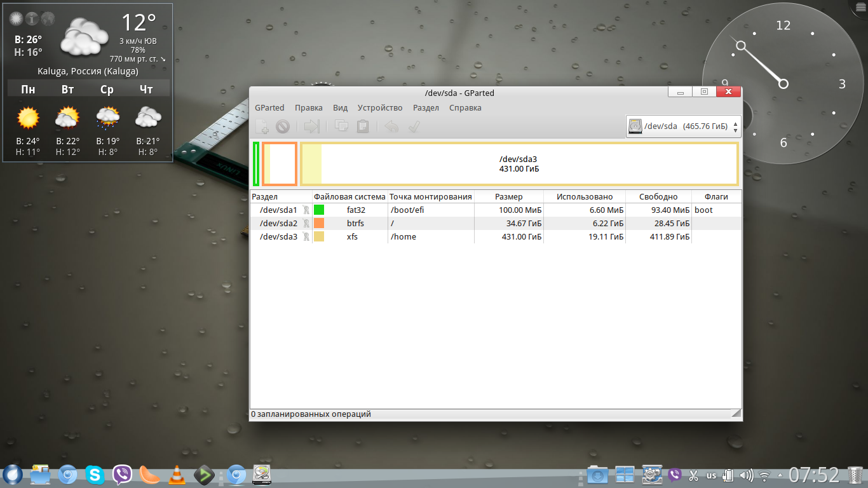This screenshot has height=488, width=868.
Task: Open the Правка menu
Action: [309, 108]
